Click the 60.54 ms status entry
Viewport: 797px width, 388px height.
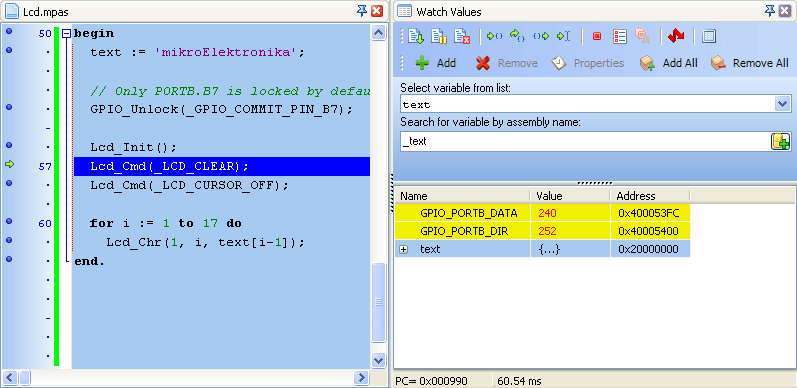[x=519, y=381]
